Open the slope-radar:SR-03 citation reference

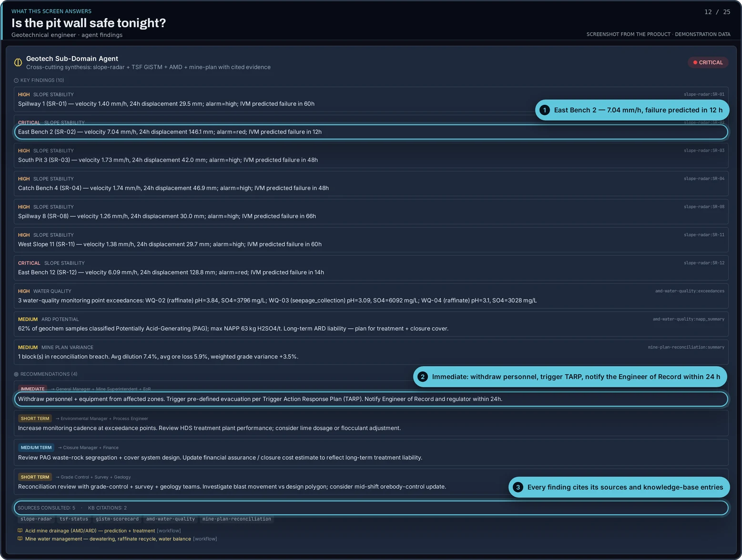pyautogui.click(x=704, y=150)
